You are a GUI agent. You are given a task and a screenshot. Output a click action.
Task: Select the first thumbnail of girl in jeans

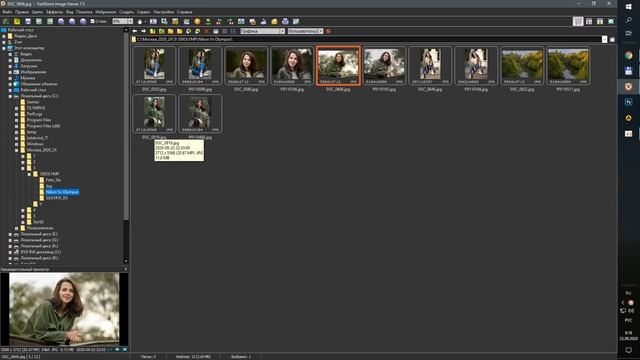pyautogui.click(x=154, y=66)
